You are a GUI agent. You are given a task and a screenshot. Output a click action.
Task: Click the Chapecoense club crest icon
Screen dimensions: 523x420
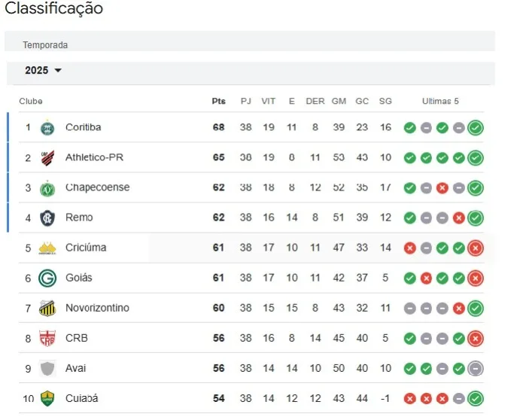(x=47, y=187)
